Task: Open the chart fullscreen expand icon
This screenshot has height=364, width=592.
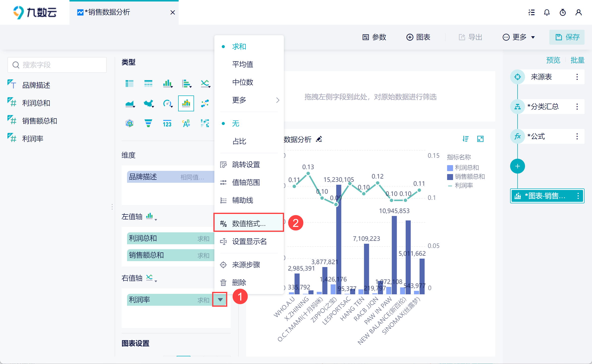Action: (x=480, y=139)
